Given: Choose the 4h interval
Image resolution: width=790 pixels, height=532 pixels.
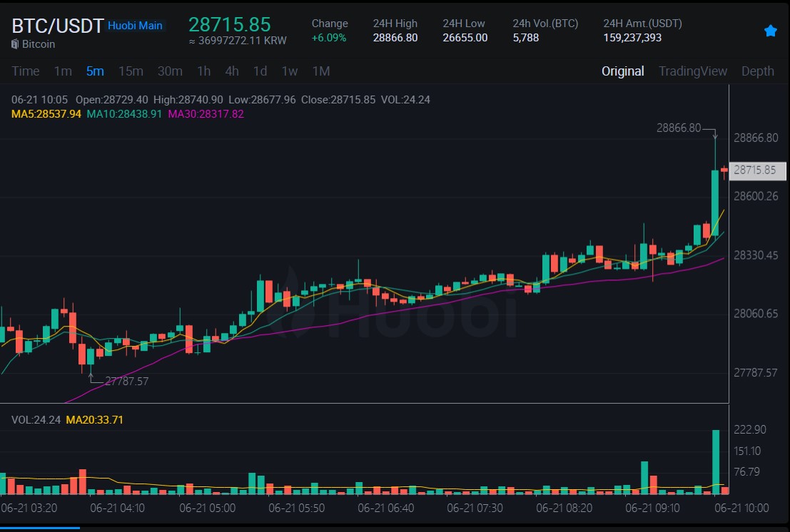Looking at the screenshot, I should [232, 71].
